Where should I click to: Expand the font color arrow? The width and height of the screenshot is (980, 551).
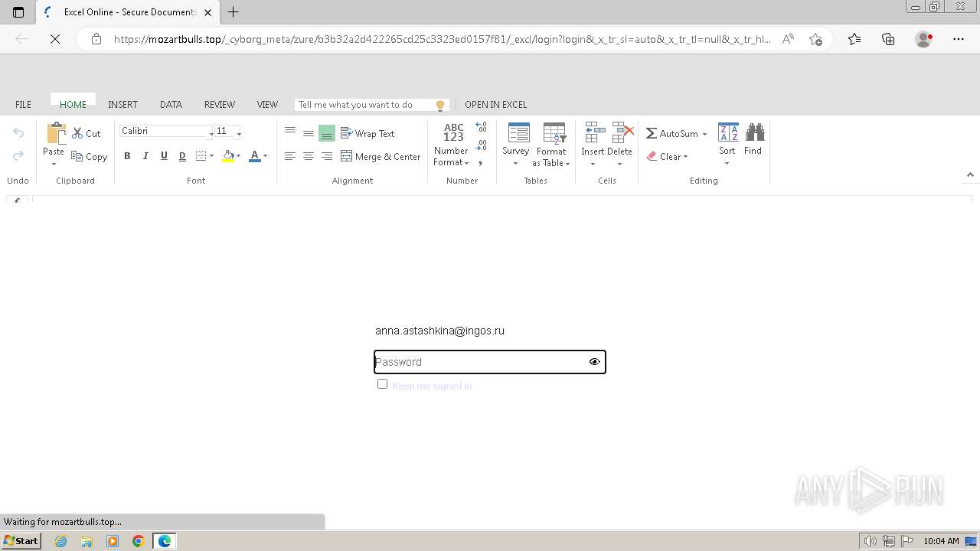pyautogui.click(x=265, y=156)
